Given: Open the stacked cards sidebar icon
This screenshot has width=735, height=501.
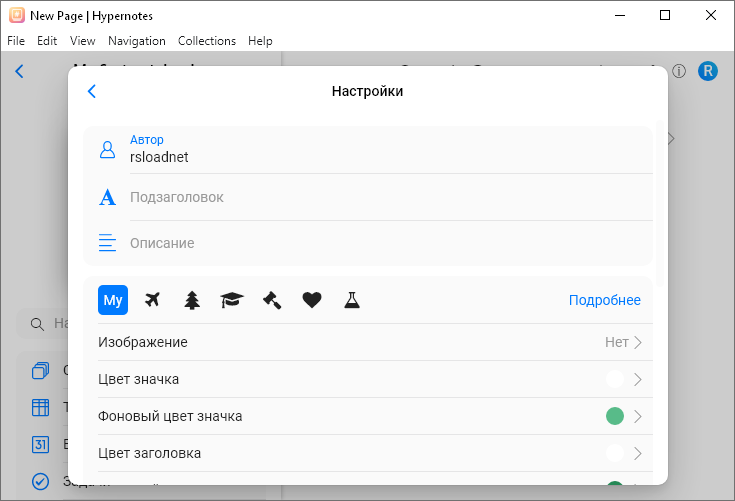Looking at the screenshot, I should pyautogui.click(x=40, y=371).
